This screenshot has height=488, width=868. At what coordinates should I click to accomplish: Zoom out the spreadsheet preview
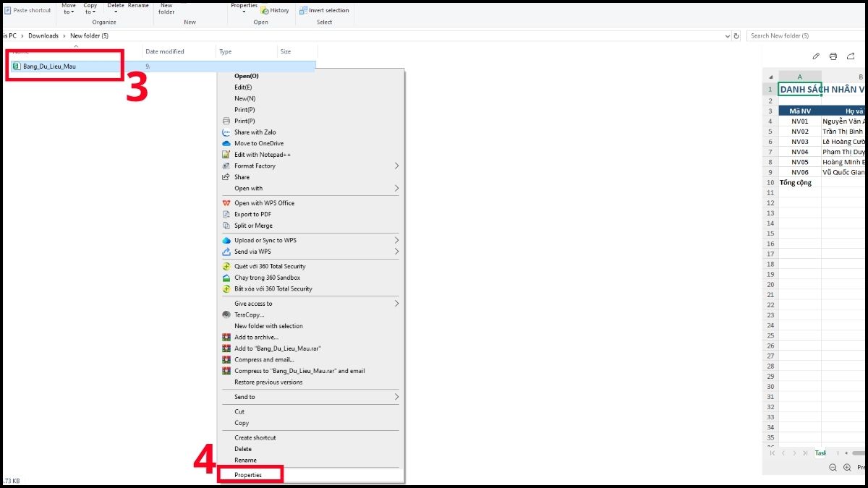coord(833,468)
